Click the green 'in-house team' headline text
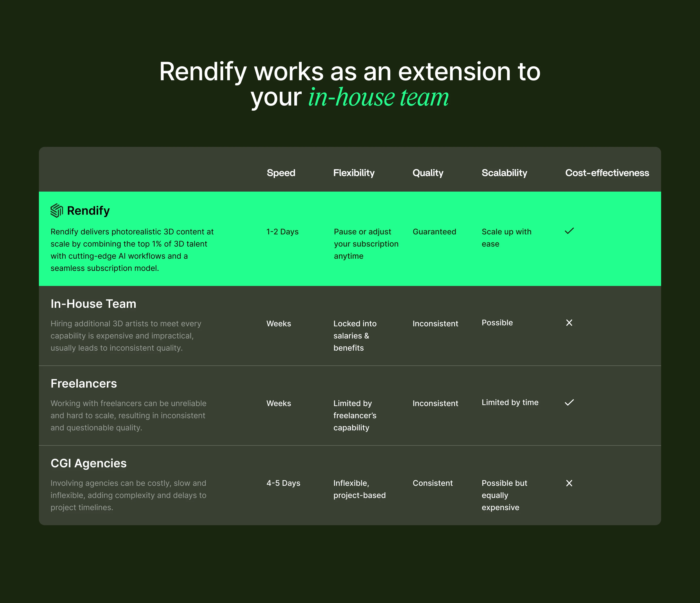Viewport: 700px width, 603px height. 378,97
